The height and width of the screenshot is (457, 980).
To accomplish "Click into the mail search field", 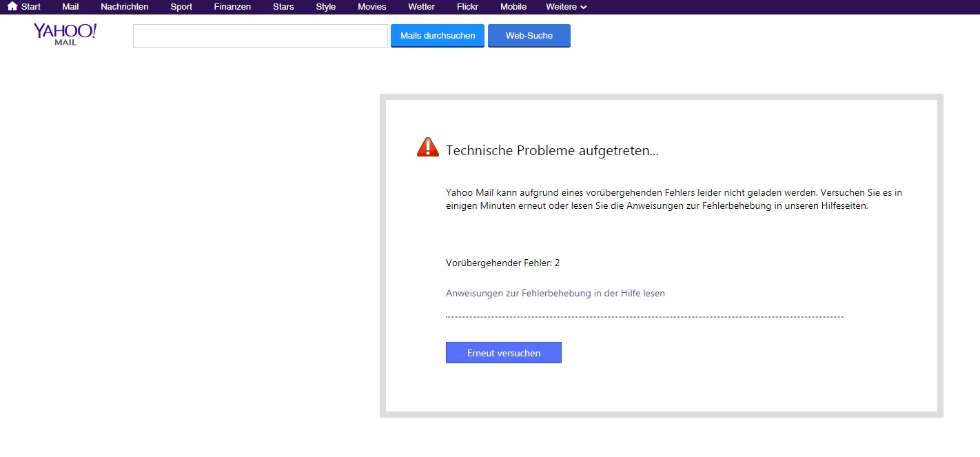I will click(x=261, y=36).
